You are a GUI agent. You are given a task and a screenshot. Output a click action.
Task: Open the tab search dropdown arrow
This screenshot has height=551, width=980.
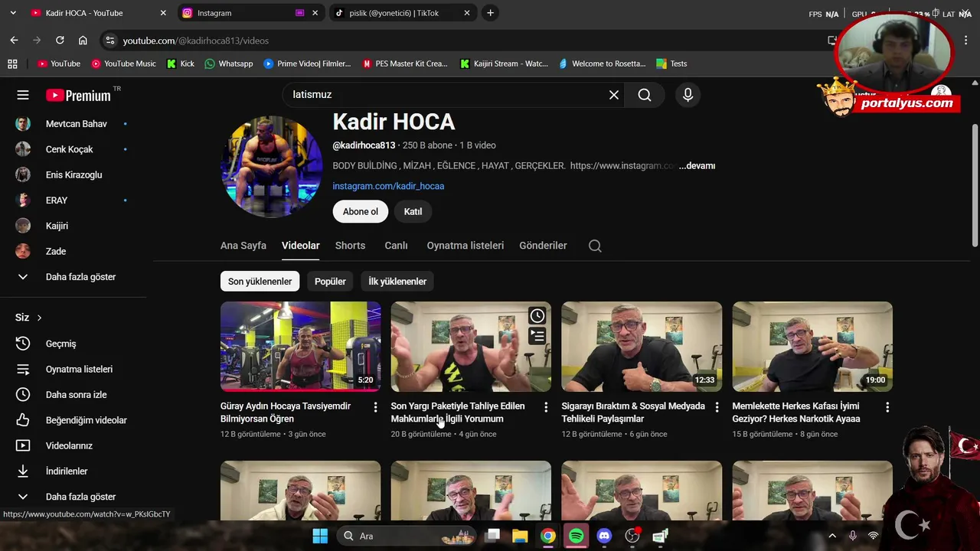(13, 13)
